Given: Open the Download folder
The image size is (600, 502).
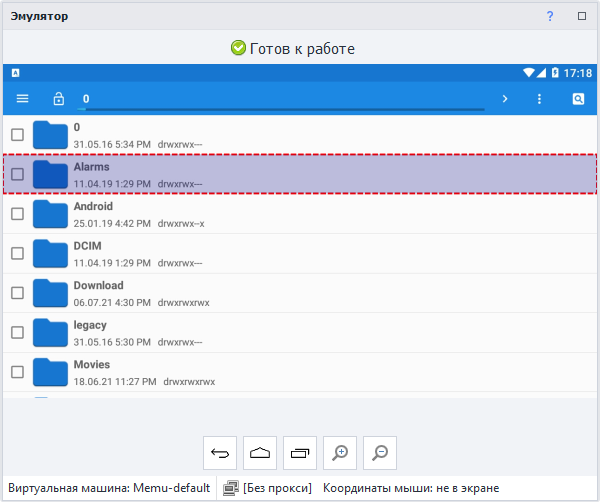Looking at the screenshot, I should 98,286.
